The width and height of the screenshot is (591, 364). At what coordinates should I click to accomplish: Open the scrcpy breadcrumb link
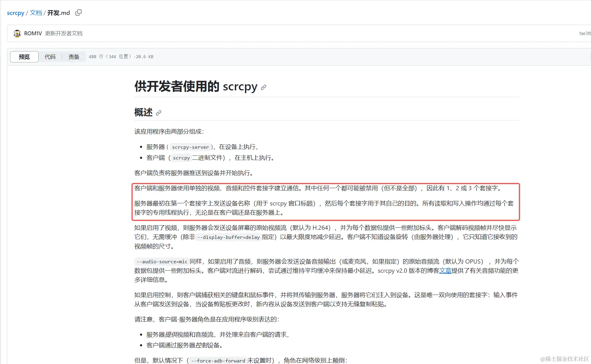tap(16, 13)
